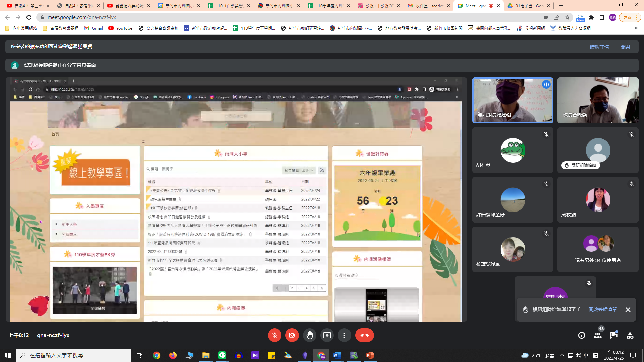The height and width of the screenshot is (362, 644).
Task: Open the activities icon
Action: (630, 335)
